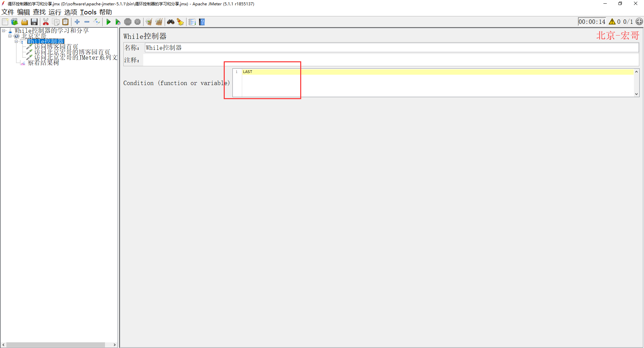Screen dimensions: 644x348
Task: Click the warning triangle log indicator
Action: tap(612, 22)
